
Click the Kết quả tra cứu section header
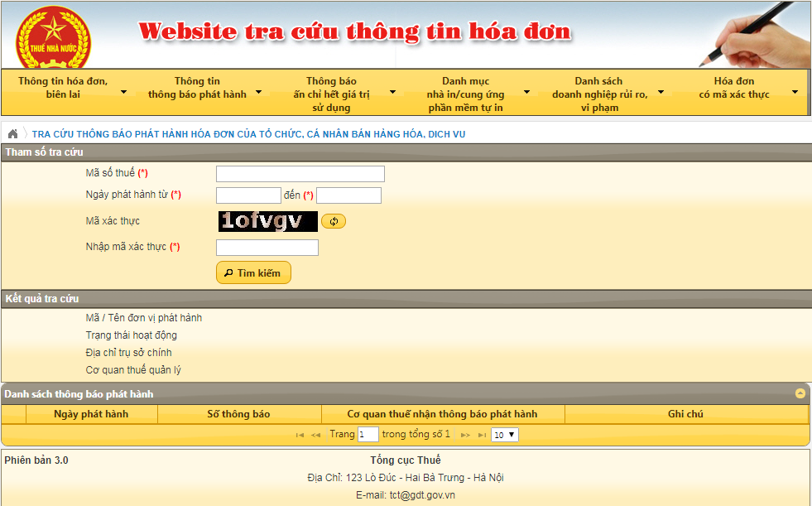click(x=406, y=298)
